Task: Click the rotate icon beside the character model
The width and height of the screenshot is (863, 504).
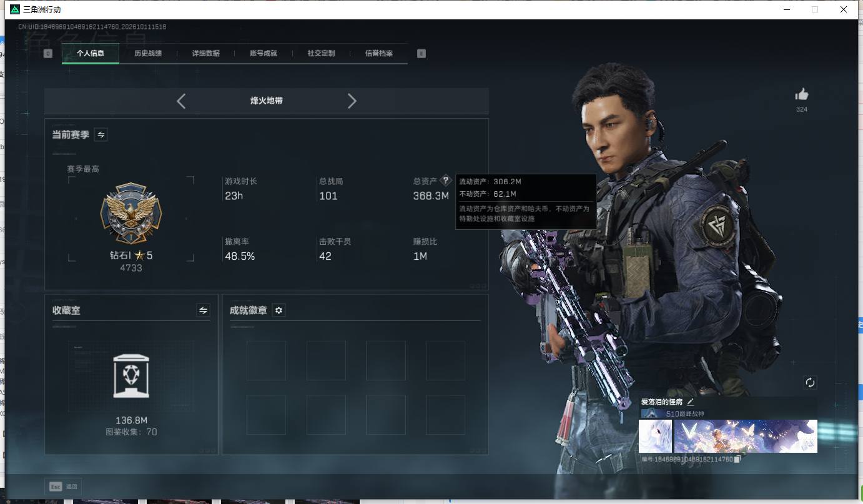Action: tap(810, 383)
